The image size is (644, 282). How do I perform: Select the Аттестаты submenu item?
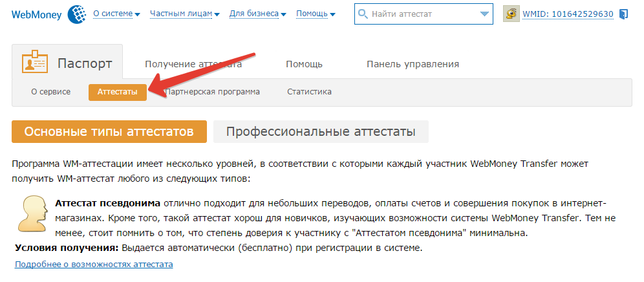click(118, 92)
